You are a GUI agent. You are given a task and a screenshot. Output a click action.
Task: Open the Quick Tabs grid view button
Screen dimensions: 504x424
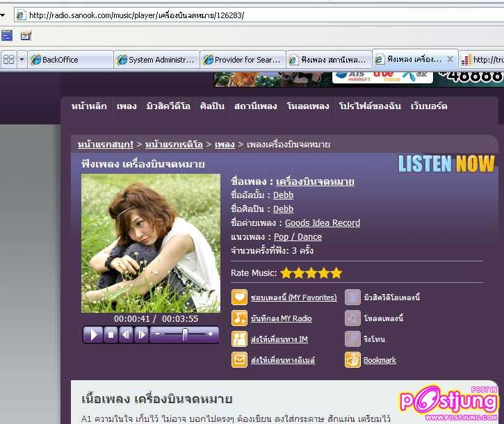coord(8,60)
